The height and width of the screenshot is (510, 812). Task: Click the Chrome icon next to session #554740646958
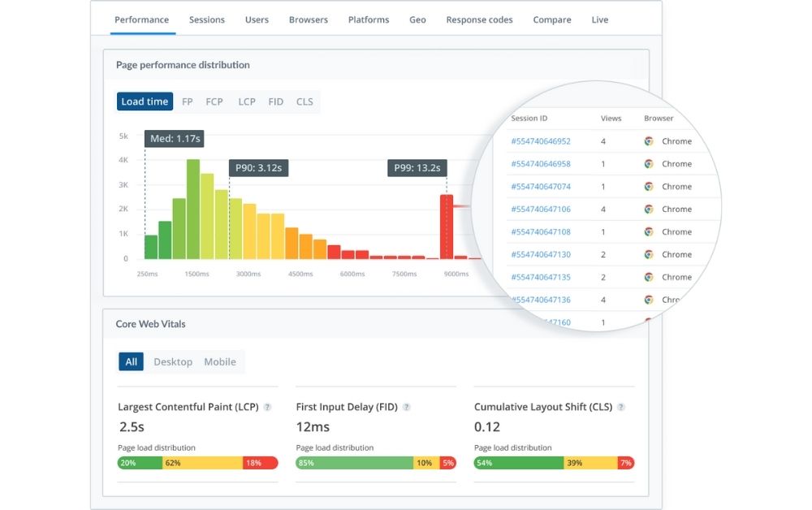pyautogui.click(x=648, y=163)
